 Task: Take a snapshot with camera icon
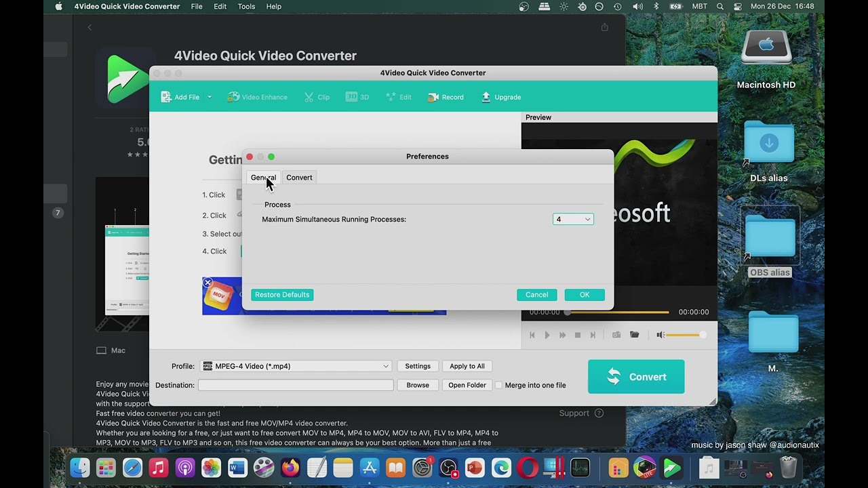click(616, 335)
